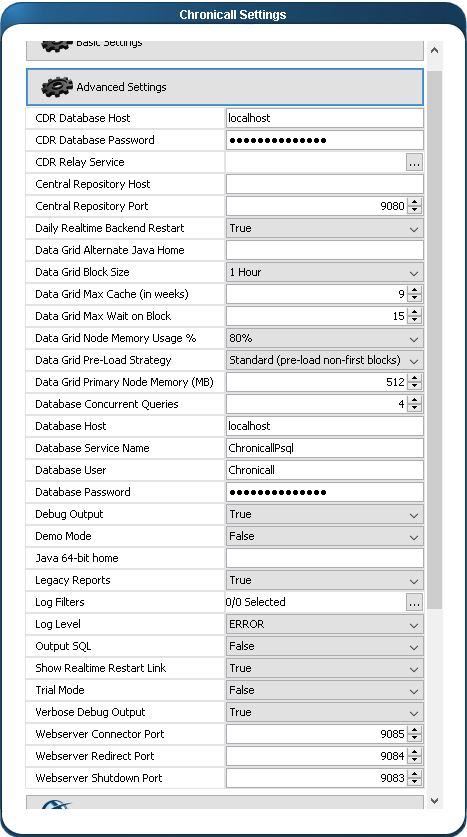Image resolution: width=467 pixels, height=837 pixels.
Task: Increase Data Grid Max Wait on Block
Action: [415, 312]
